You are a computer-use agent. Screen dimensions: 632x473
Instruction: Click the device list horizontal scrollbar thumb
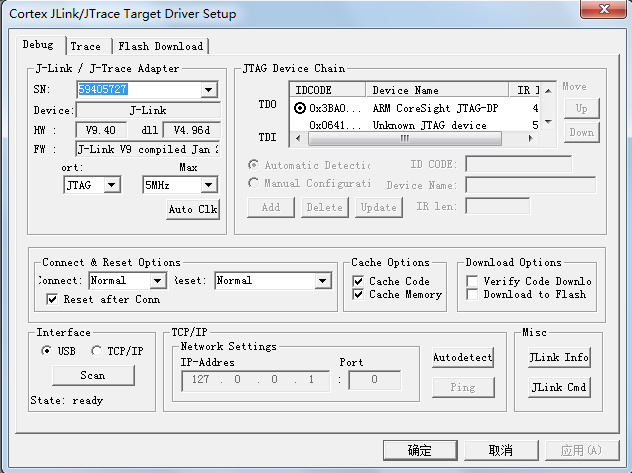tap(405, 138)
